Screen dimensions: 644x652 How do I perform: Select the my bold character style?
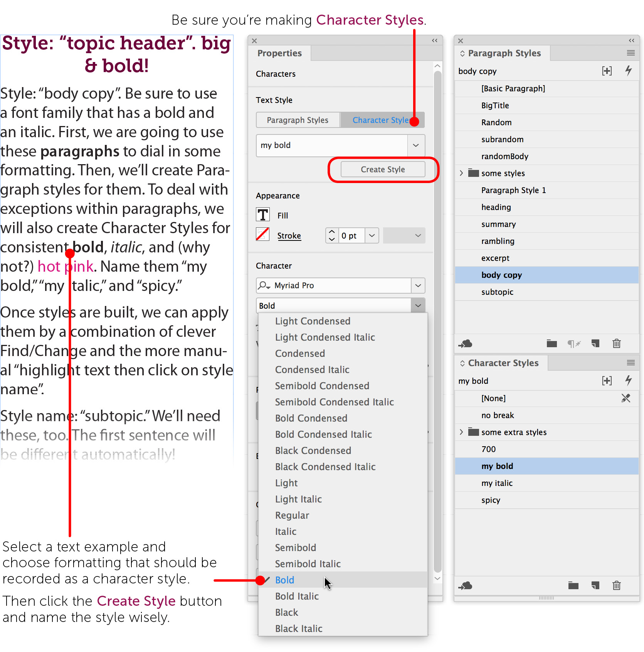tap(546, 466)
